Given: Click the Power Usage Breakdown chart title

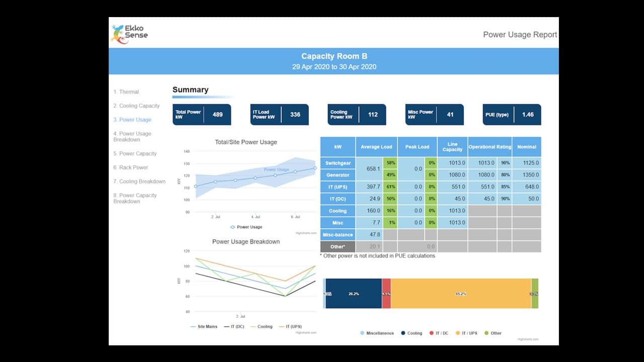Looking at the screenshot, I should pyautogui.click(x=246, y=242).
